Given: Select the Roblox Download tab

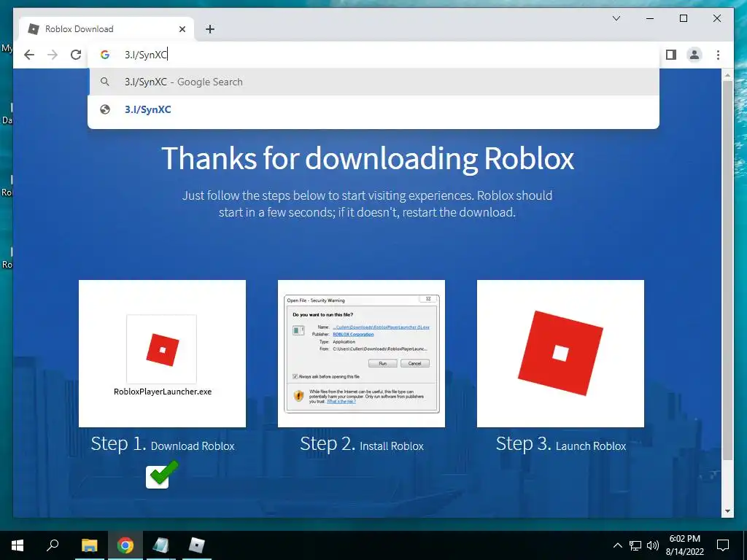Looking at the screenshot, I should coord(107,29).
